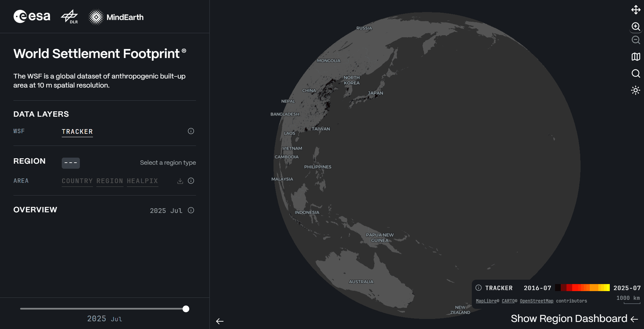Screen dimensions: 644x329
Task: Open Overview info icon
Action: (x=191, y=210)
